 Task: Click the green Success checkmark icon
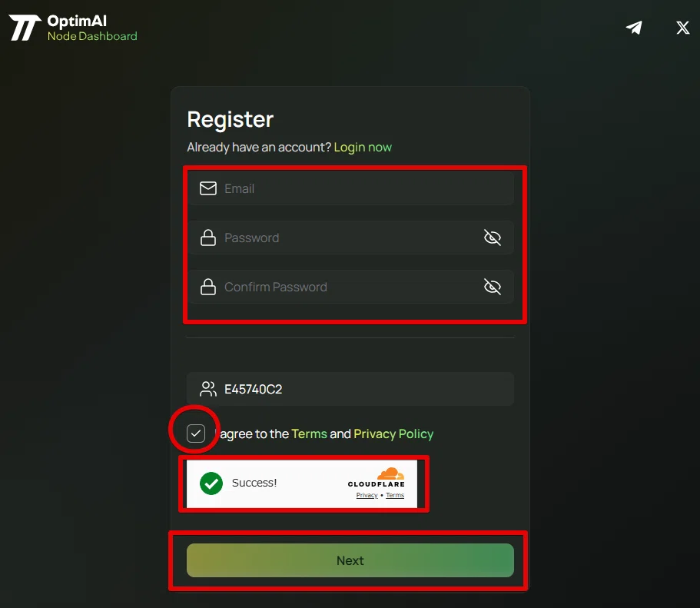[211, 483]
